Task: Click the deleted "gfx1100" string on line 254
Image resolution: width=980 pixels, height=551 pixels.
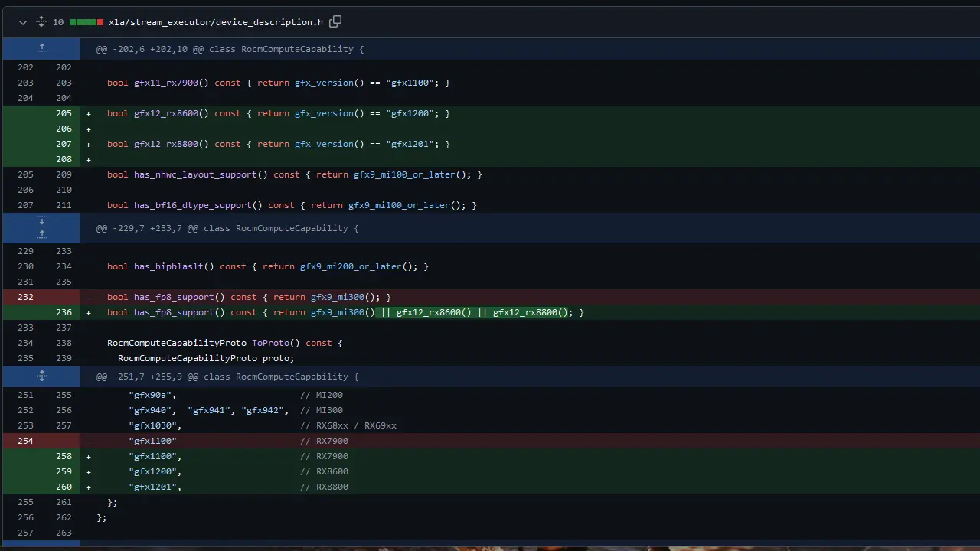Action: [152, 441]
